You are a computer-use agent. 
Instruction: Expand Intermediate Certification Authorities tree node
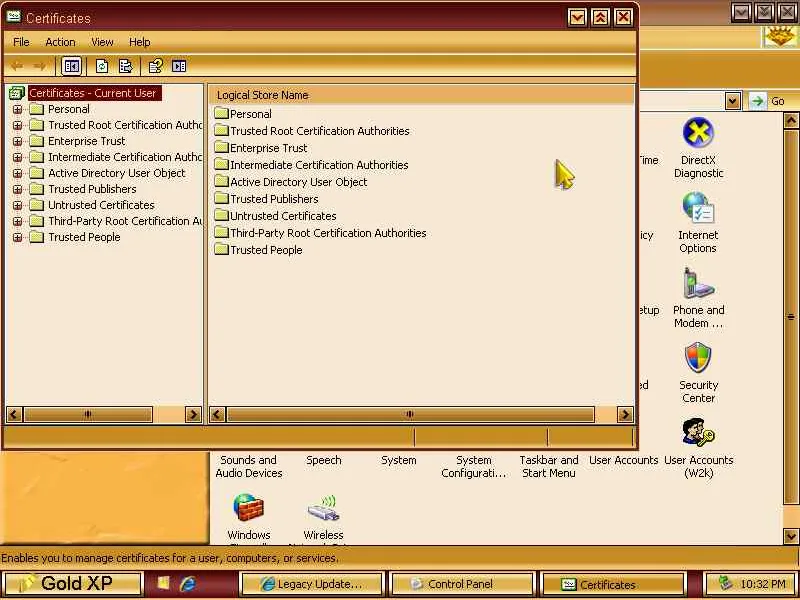coord(17,157)
